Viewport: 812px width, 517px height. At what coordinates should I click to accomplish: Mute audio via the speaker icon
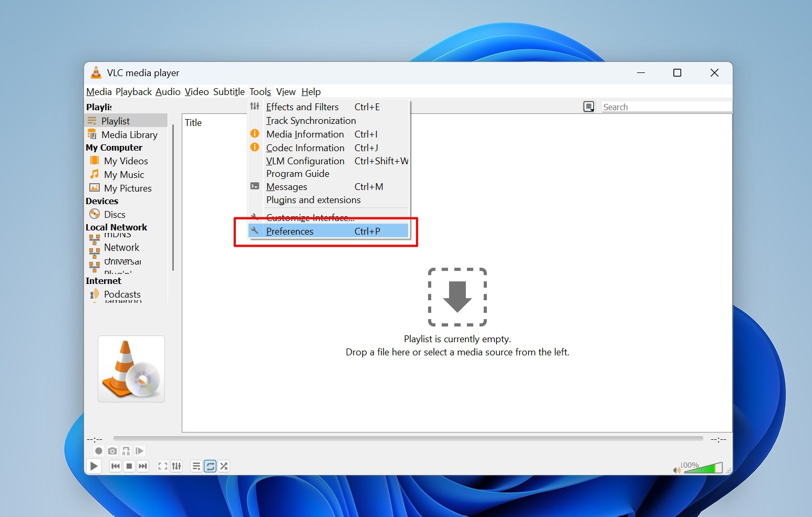676,470
